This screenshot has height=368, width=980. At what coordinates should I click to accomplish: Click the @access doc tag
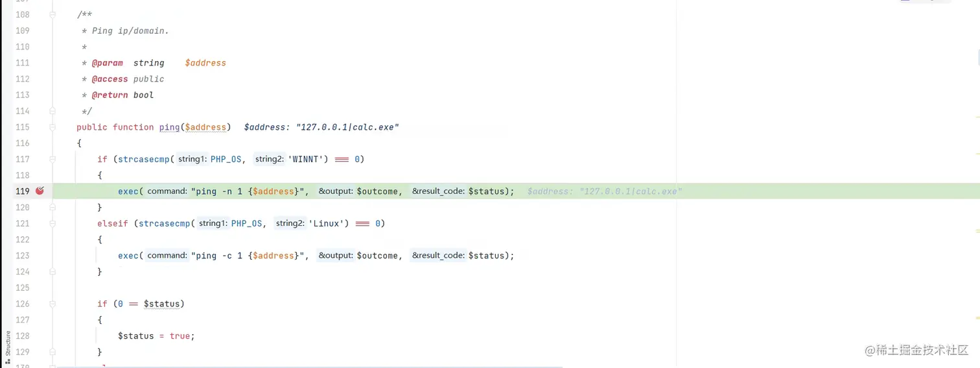(110, 79)
